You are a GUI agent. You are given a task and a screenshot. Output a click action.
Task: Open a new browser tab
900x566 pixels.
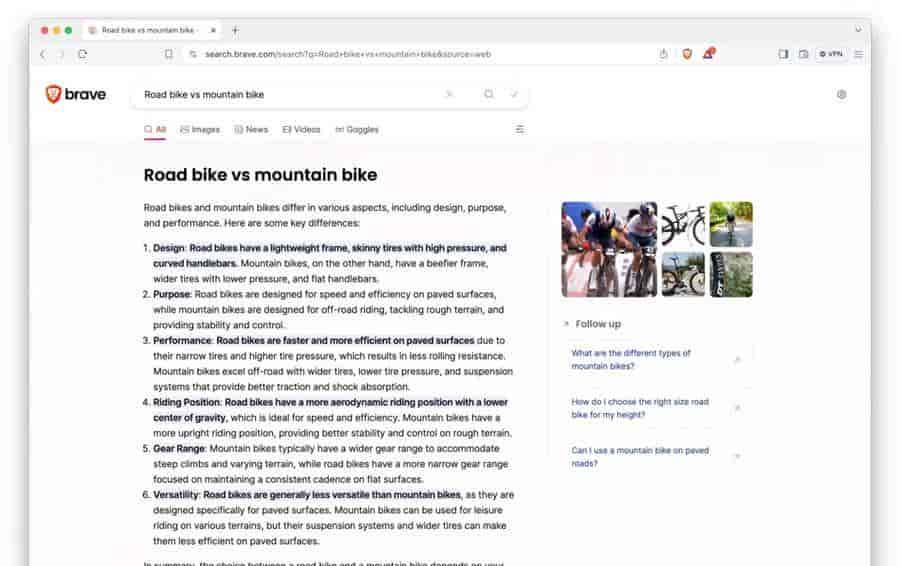point(235,30)
